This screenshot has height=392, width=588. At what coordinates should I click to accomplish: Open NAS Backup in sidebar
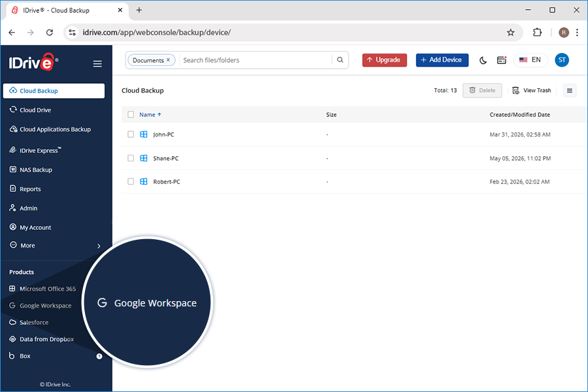click(31, 170)
